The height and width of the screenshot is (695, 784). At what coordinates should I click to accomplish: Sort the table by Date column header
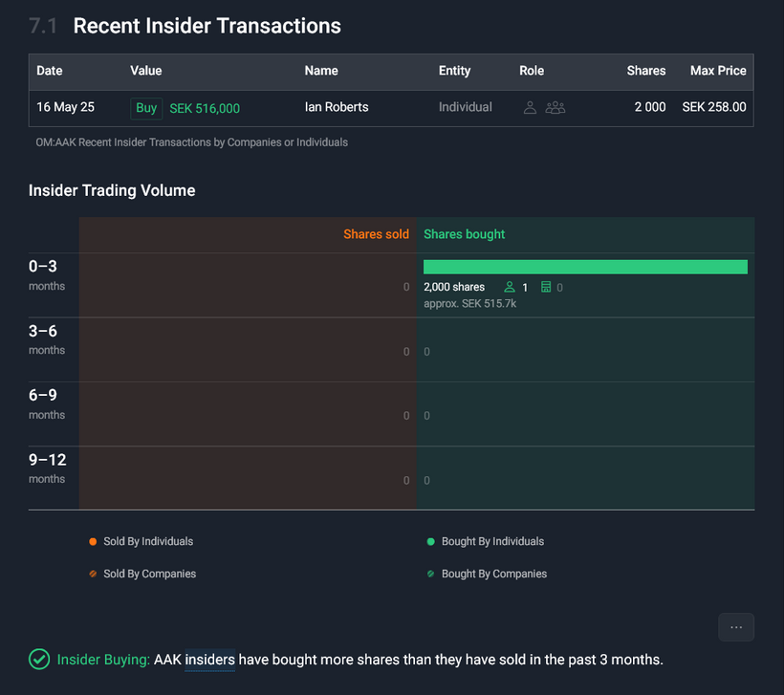[50, 71]
